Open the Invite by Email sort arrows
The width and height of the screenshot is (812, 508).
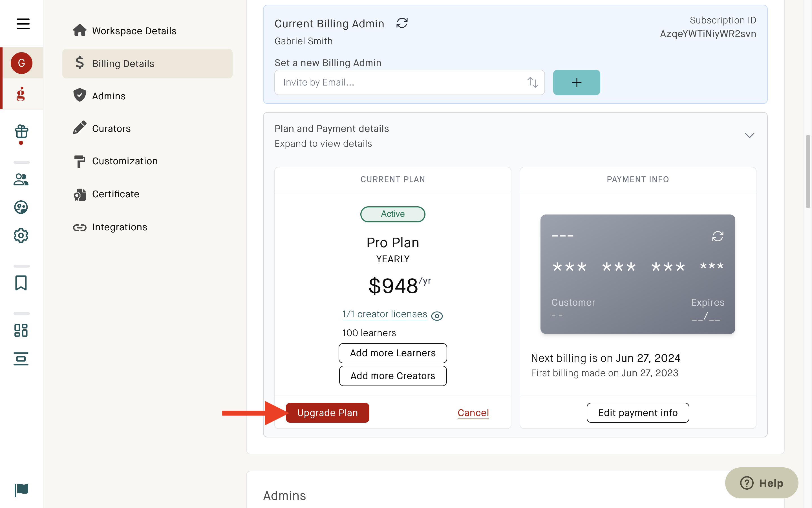click(x=533, y=82)
